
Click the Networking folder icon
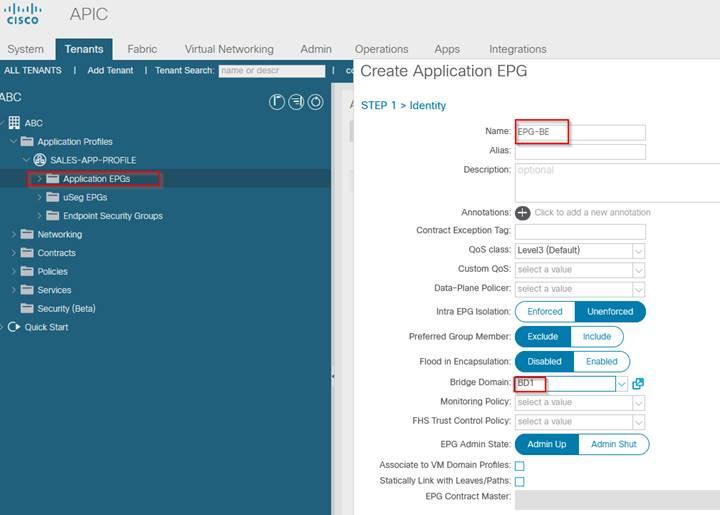coord(27,235)
